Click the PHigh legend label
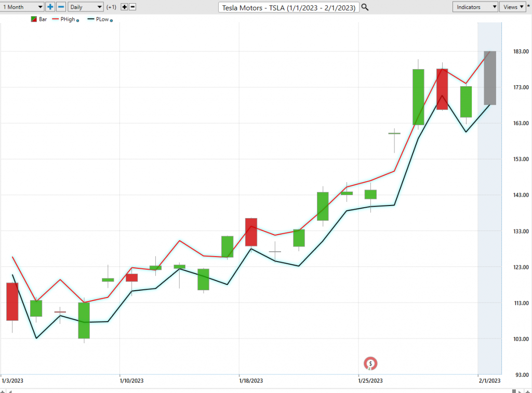532x393 pixels. (x=68, y=19)
